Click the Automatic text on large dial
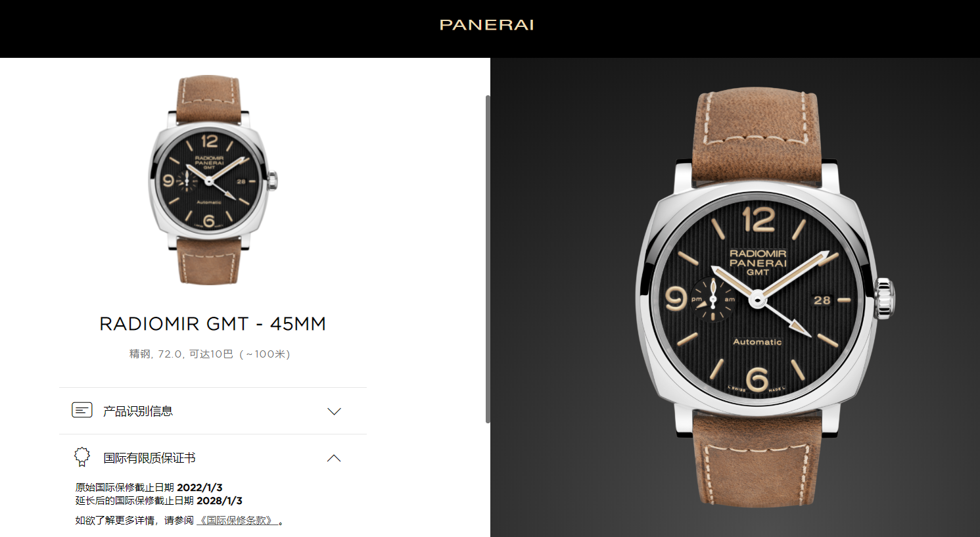Image resolution: width=980 pixels, height=537 pixels. tap(757, 342)
